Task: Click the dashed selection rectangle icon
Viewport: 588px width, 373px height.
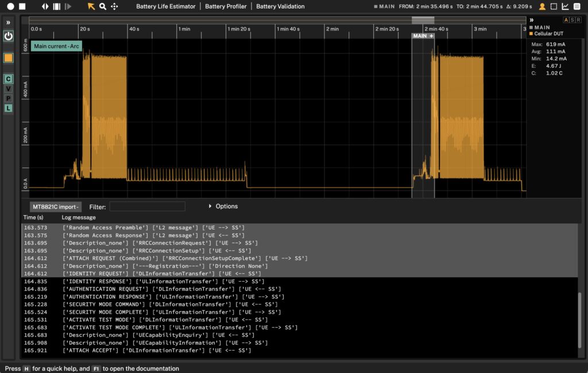Action: (554, 6)
